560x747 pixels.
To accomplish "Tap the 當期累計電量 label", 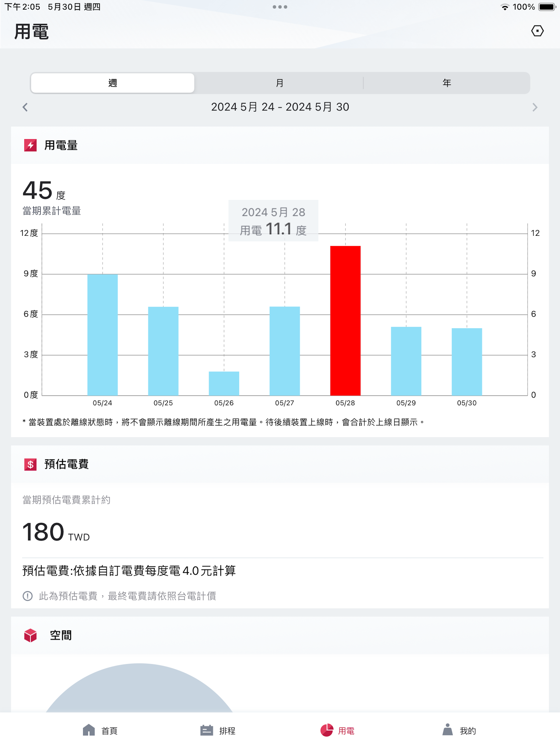I will [52, 211].
